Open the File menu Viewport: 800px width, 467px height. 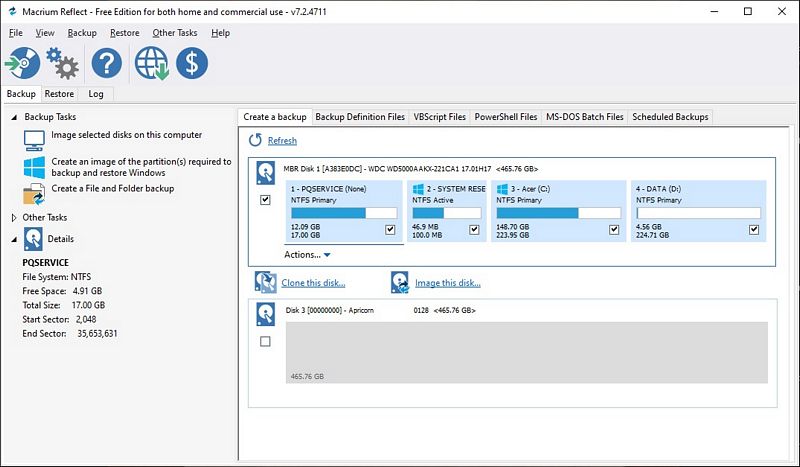click(16, 33)
